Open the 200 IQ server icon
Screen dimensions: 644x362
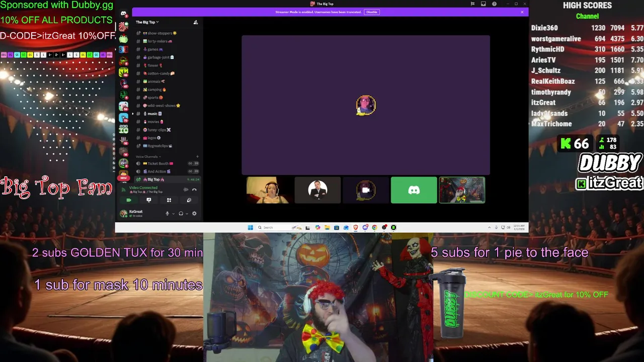123,128
